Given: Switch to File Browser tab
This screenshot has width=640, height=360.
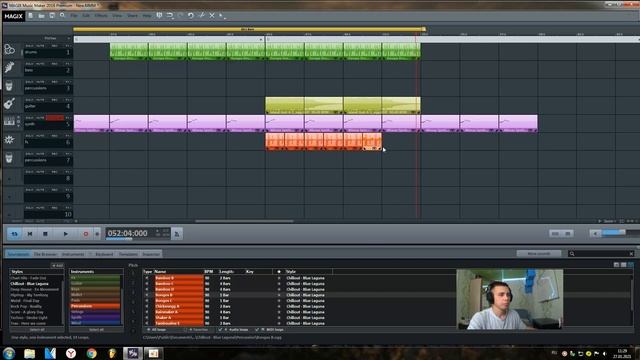Looking at the screenshot, I should coord(45,254).
